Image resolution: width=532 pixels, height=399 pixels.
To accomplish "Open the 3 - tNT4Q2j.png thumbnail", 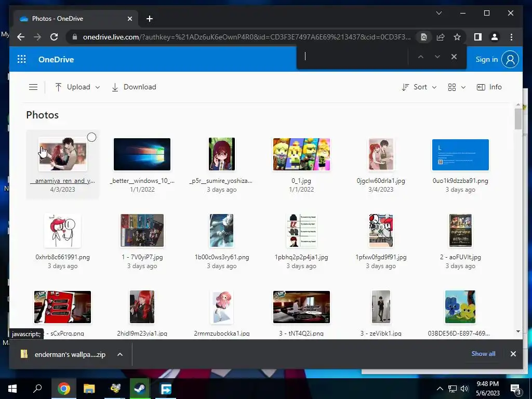I will [x=302, y=307].
